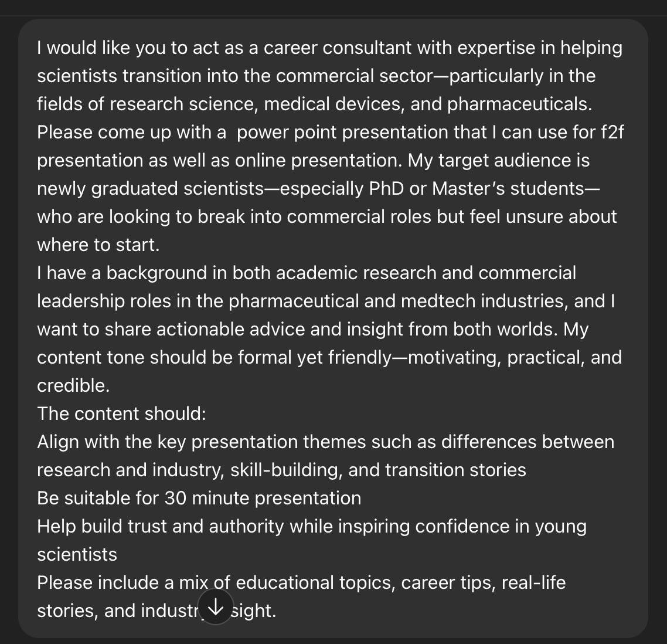Click the phrase 'f2f' in the message
Image resolution: width=667 pixels, height=644 pixels.
pos(612,132)
